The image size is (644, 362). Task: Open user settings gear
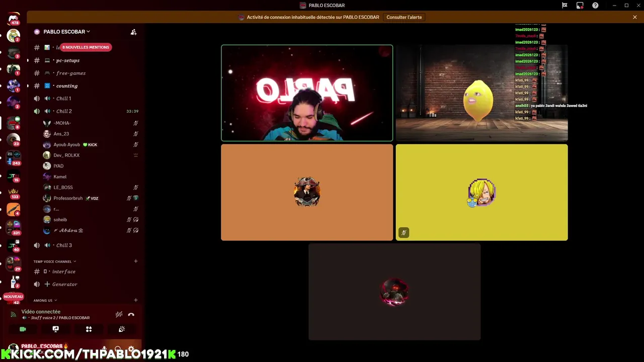coord(131,349)
